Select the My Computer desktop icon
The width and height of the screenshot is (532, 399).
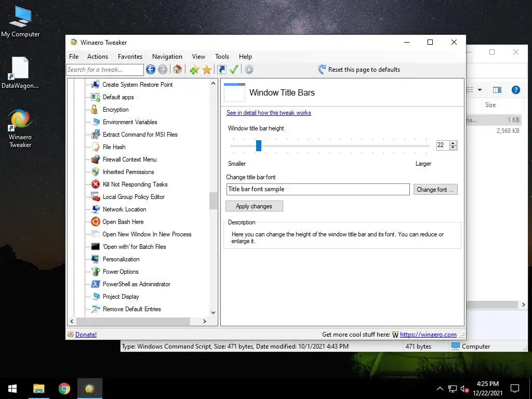(20, 22)
